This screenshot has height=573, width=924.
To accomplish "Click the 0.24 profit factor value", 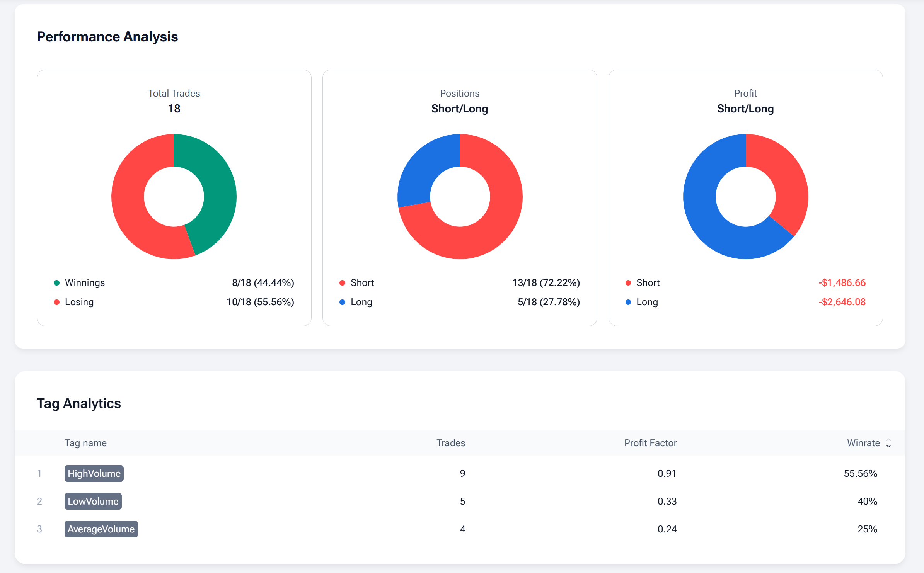I will (667, 529).
